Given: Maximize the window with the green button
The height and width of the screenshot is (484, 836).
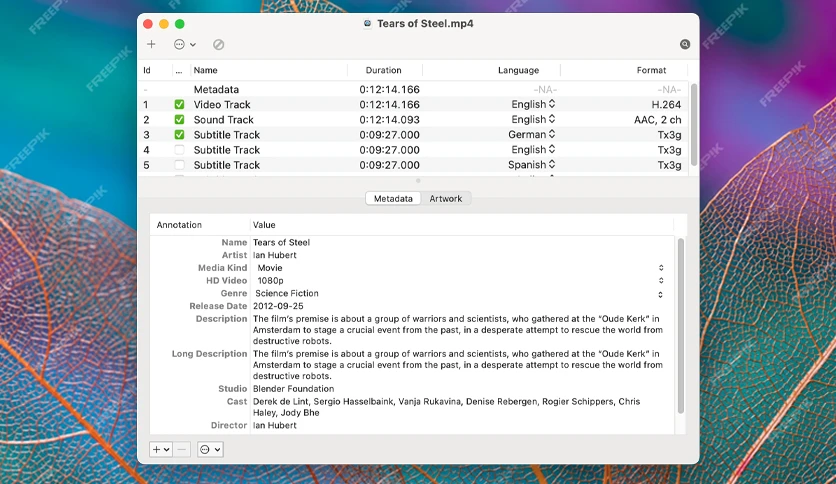Looking at the screenshot, I should pyautogui.click(x=180, y=24).
